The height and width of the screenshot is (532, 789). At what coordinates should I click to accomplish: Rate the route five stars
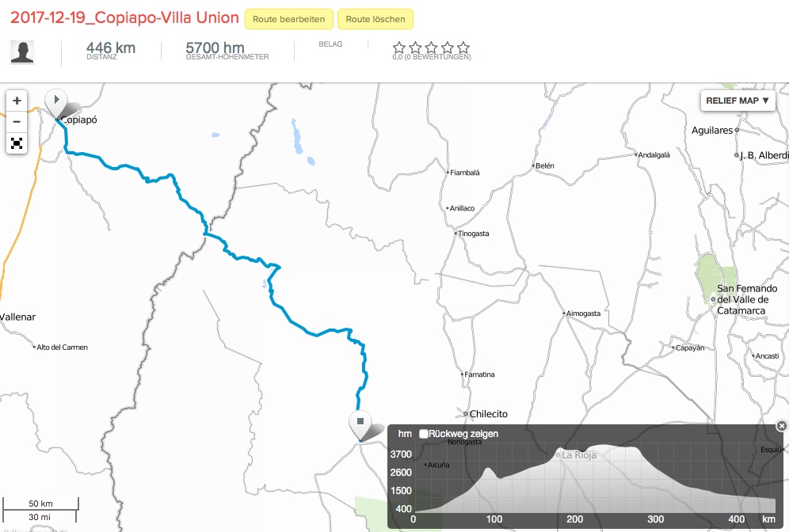(x=463, y=47)
